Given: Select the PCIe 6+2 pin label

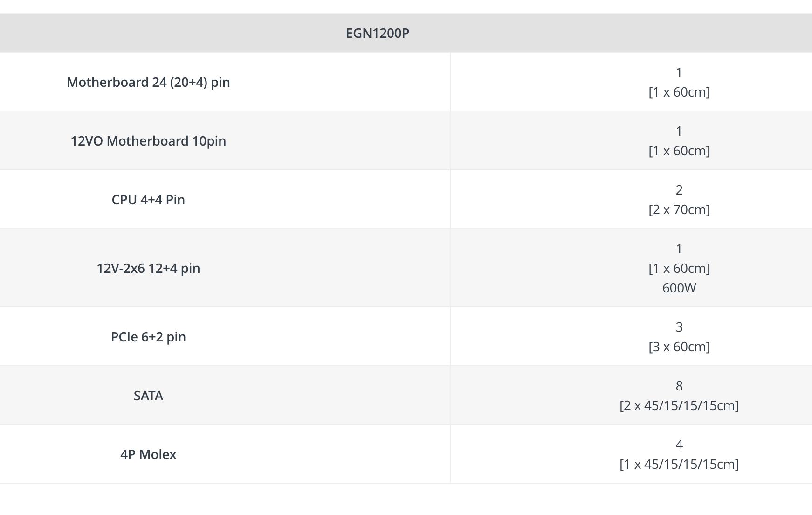Looking at the screenshot, I should click(148, 337).
